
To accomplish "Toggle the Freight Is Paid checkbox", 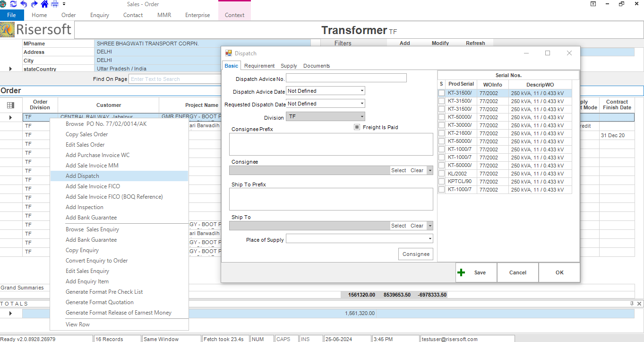I will [357, 127].
